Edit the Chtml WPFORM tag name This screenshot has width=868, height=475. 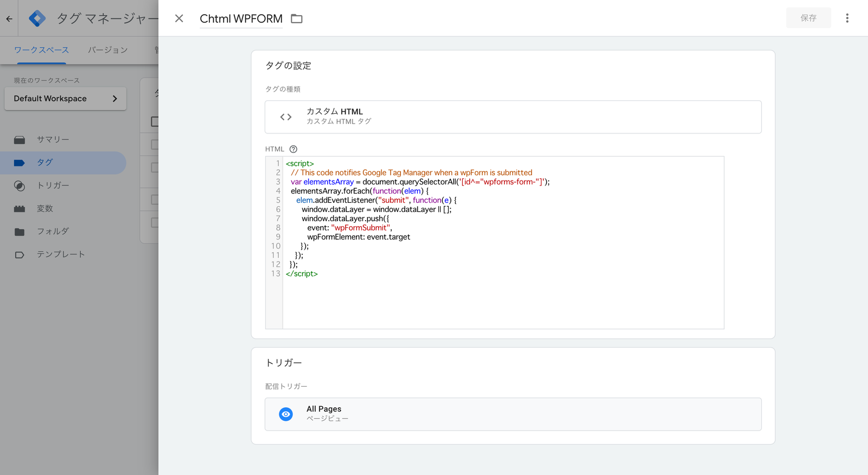click(241, 18)
